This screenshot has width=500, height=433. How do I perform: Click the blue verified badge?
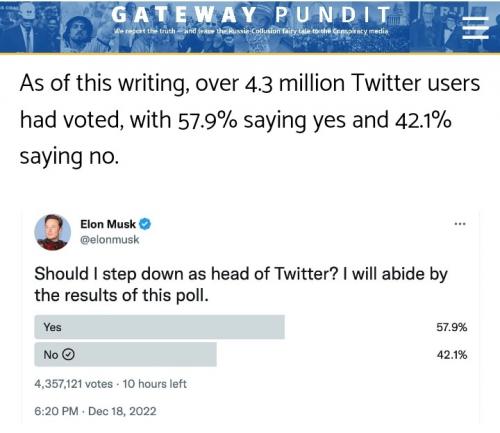[145, 224]
